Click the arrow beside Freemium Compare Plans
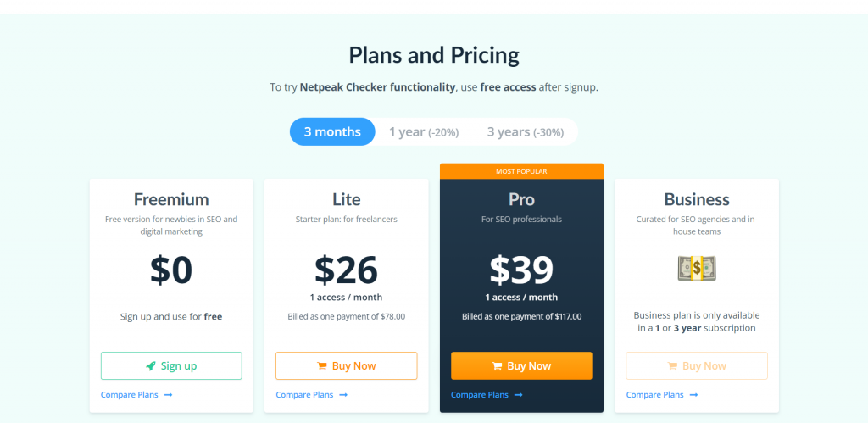 [168, 395]
